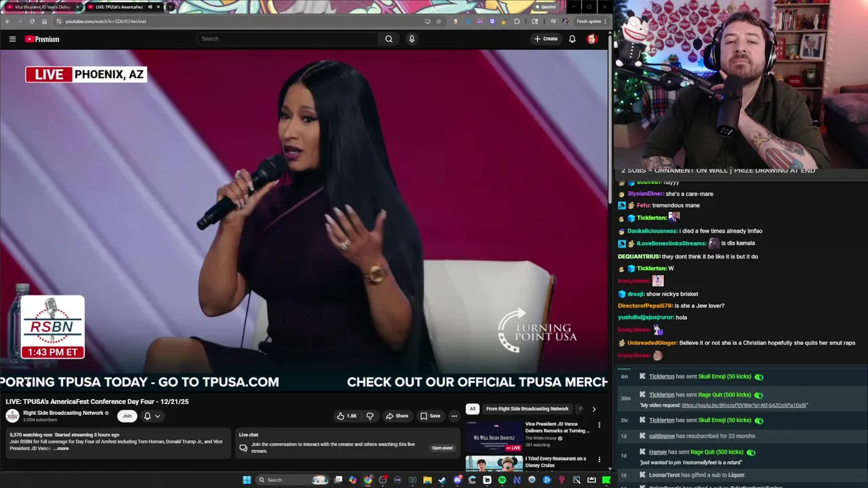The height and width of the screenshot is (488, 868).
Task: Open File Explorer folder on the taskbar
Action: (427, 480)
